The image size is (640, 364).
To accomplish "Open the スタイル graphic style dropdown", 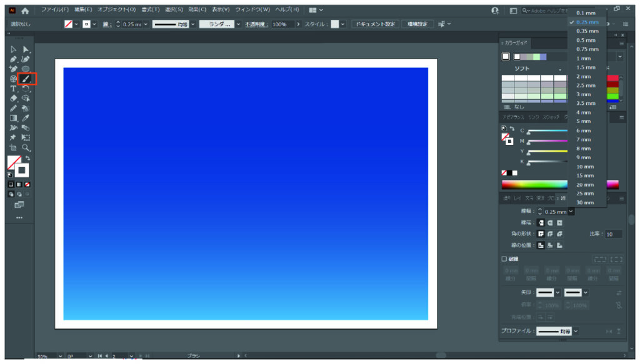I will click(x=342, y=24).
